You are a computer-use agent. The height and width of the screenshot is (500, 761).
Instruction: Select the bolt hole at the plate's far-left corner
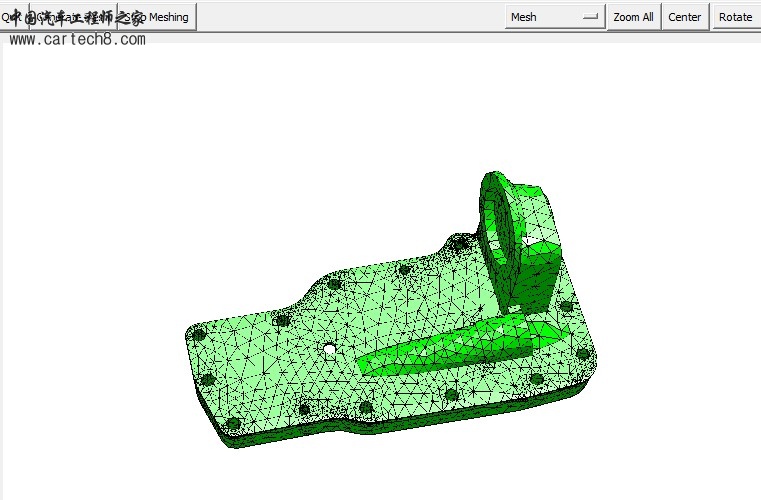point(197,335)
